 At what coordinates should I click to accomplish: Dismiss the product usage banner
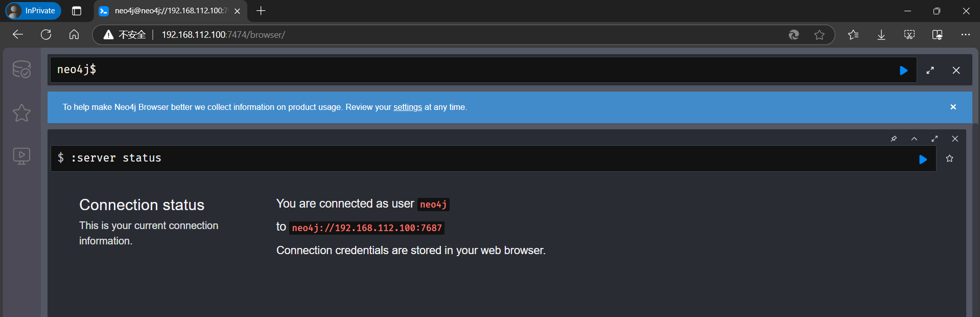[x=953, y=107]
